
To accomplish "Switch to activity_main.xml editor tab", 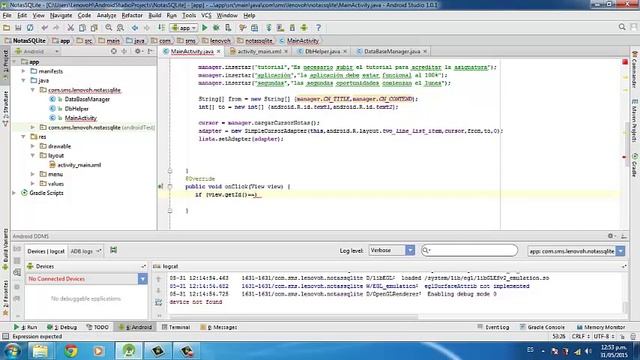I will [x=259, y=51].
